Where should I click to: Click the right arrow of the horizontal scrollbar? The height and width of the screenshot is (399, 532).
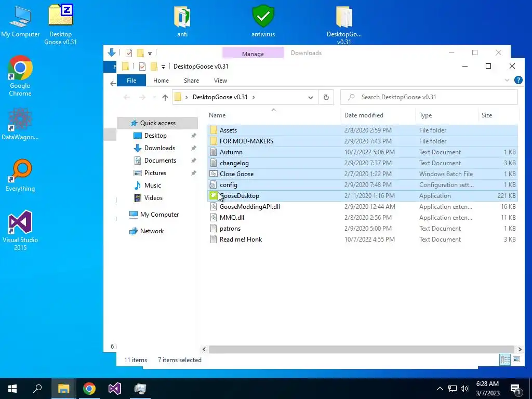coord(520,349)
